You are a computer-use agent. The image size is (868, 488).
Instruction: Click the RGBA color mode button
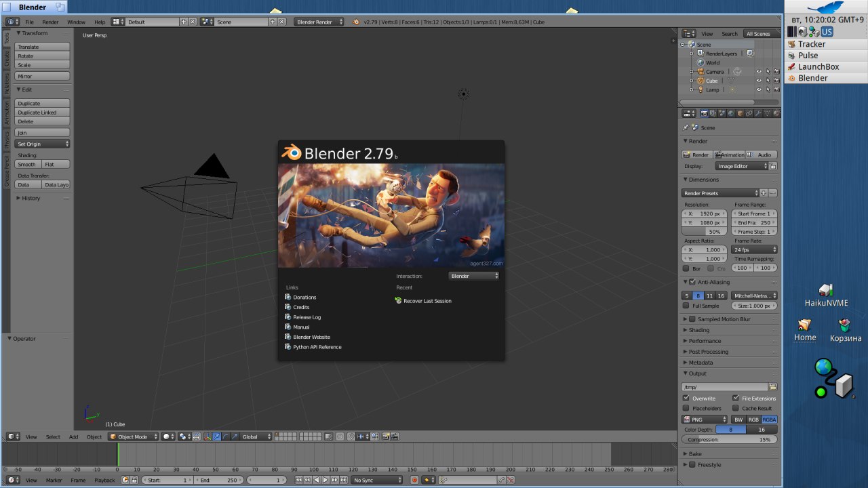(x=769, y=420)
